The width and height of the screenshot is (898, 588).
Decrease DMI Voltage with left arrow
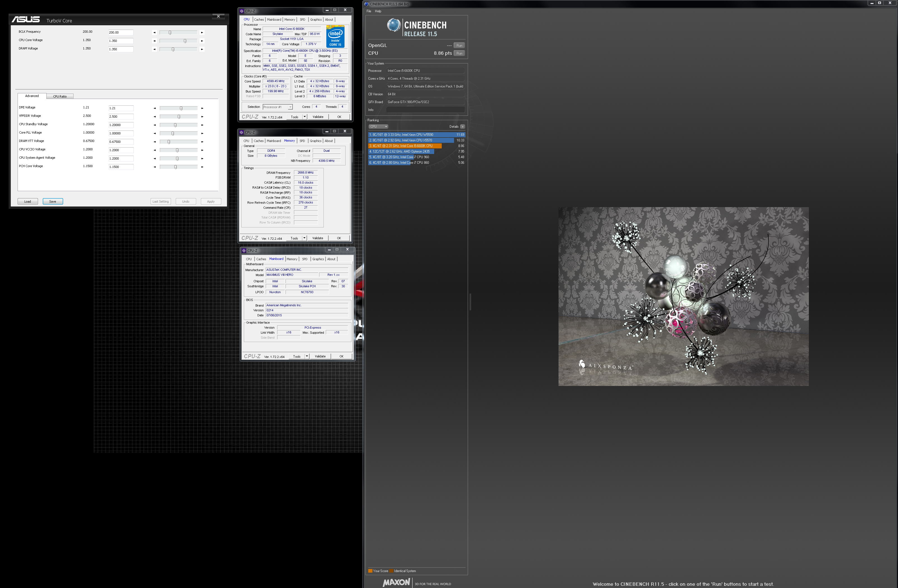(154, 108)
